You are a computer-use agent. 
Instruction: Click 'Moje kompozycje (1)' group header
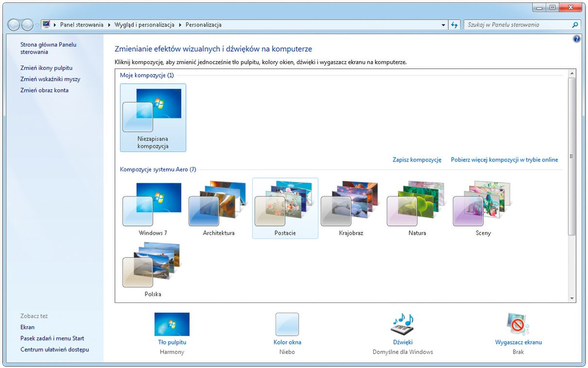click(147, 75)
